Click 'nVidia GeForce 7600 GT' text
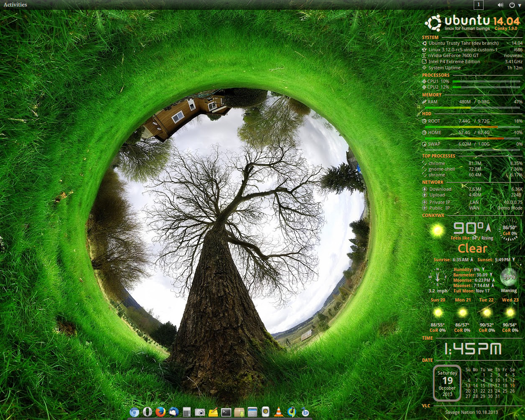The image size is (525, 420). [x=454, y=55]
